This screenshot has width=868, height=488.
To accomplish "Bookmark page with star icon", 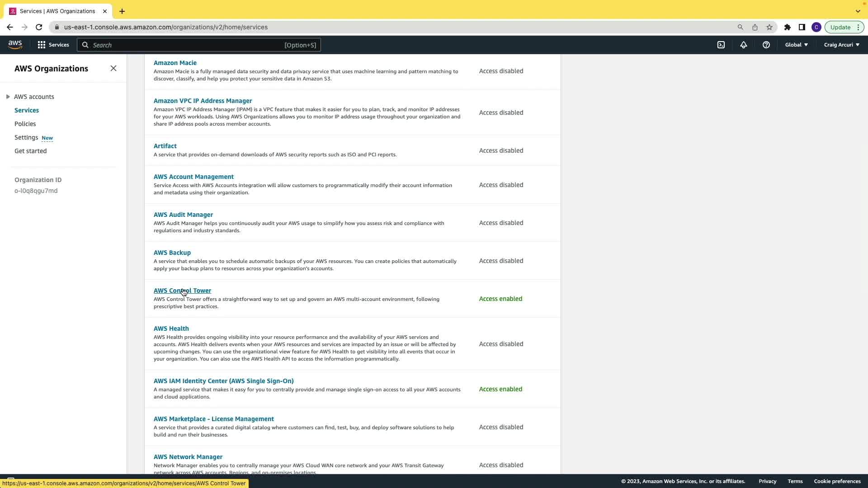I will pos(769,27).
